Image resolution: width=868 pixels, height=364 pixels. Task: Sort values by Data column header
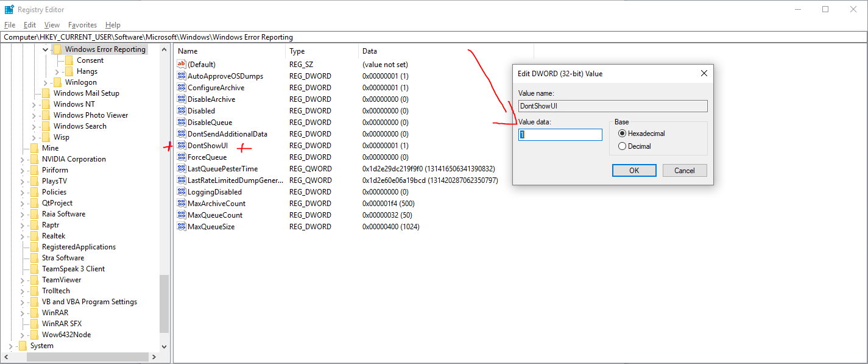[x=446, y=51]
